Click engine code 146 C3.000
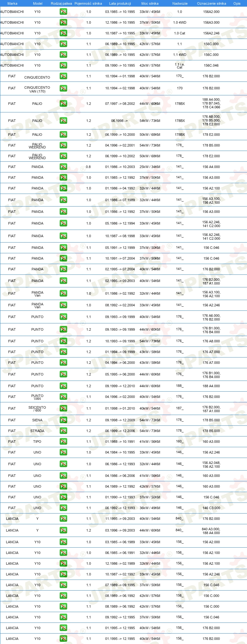This screenshot has height=644, width=247. pos(211,508)
